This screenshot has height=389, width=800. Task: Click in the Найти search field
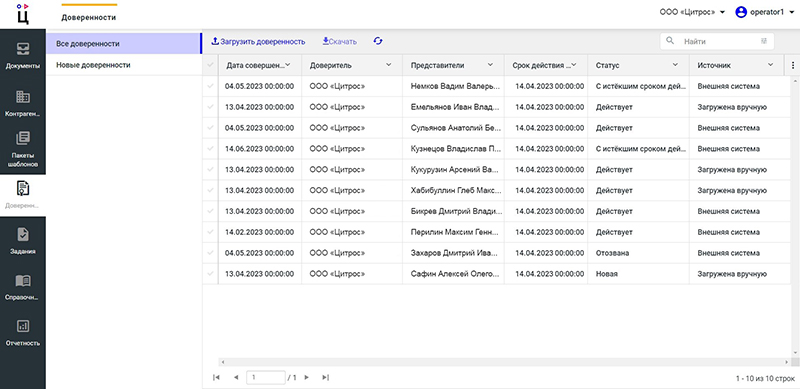pos(717,41)
